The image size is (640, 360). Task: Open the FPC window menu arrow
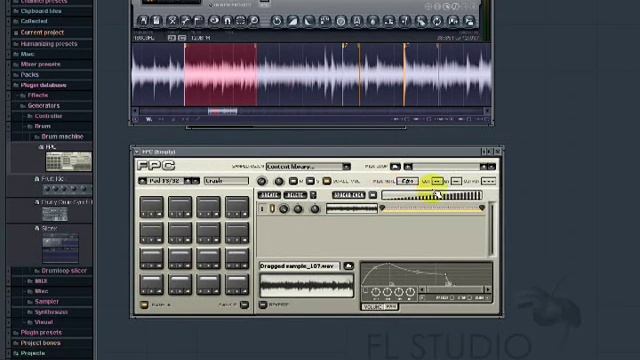click(137, 152)
